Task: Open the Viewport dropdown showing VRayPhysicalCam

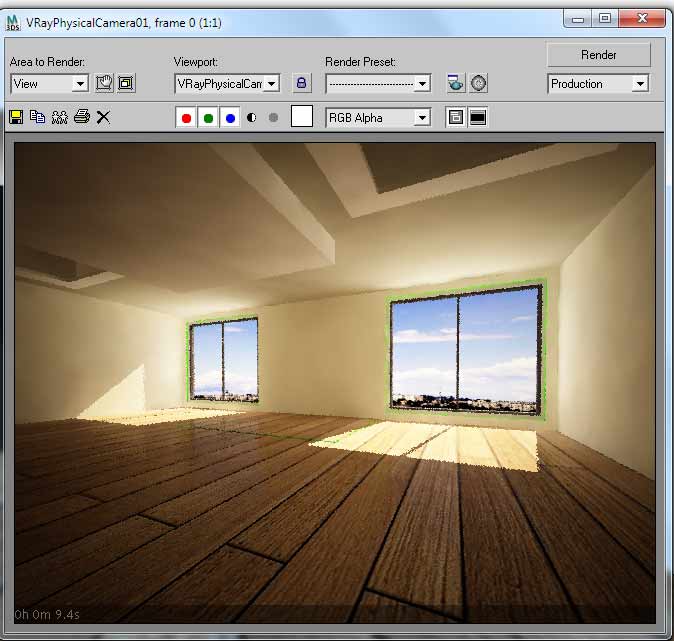Action: coord(227,83)
